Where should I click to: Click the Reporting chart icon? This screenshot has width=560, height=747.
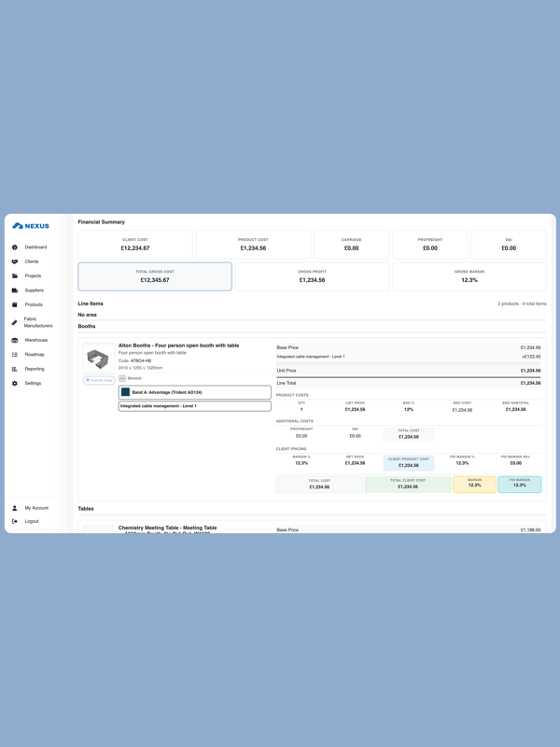15,369
